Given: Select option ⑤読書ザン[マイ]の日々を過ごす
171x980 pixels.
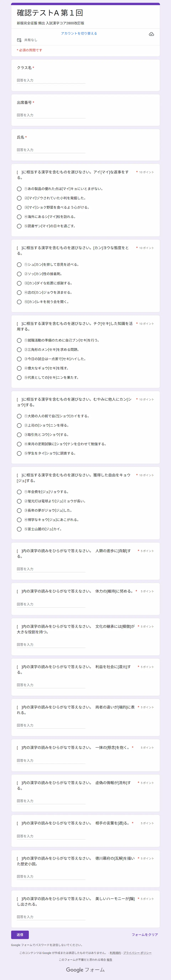Looking at the screenshot, I should (x=19, y=226).
